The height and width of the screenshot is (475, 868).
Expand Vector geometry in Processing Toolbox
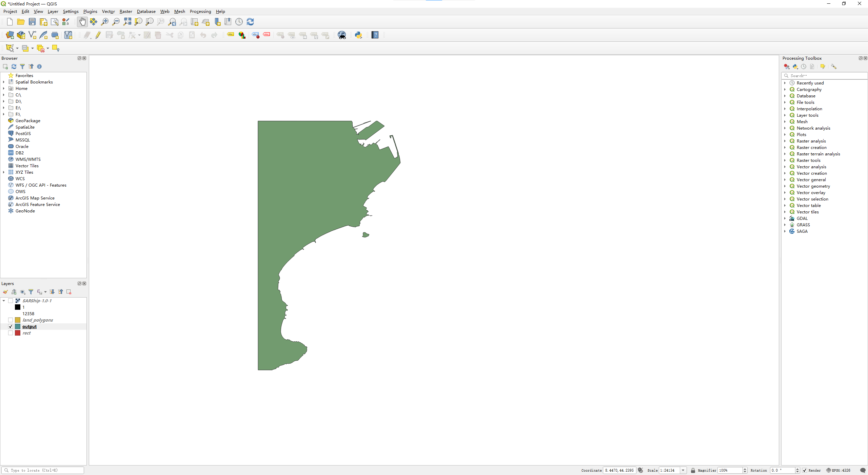point(785,186)
